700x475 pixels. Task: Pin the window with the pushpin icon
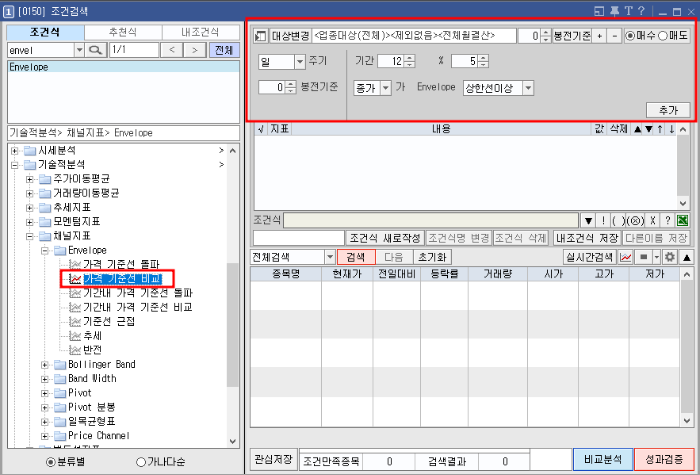(x=615, y=11)
